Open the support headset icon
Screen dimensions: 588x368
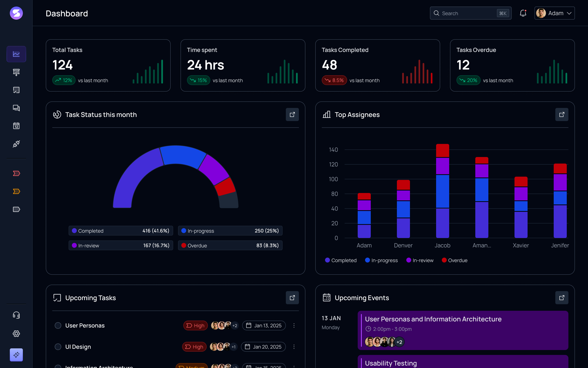click(x=16, y=315)
